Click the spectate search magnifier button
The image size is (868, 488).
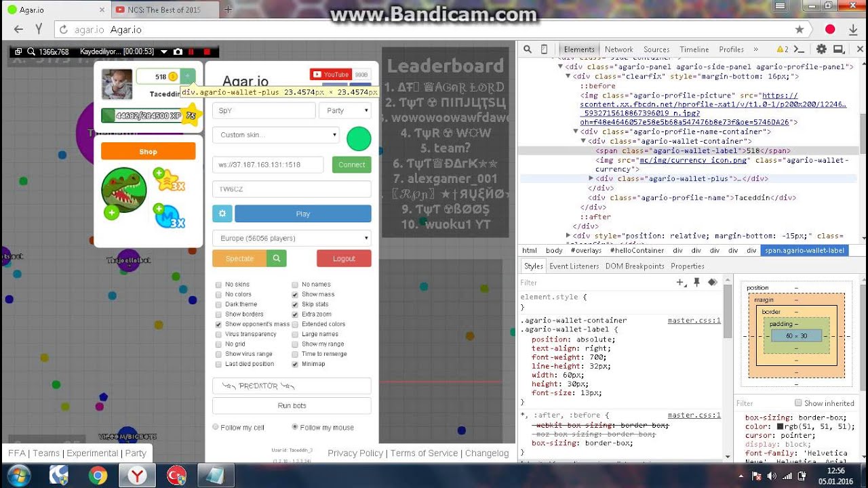[x=276, y=258]
